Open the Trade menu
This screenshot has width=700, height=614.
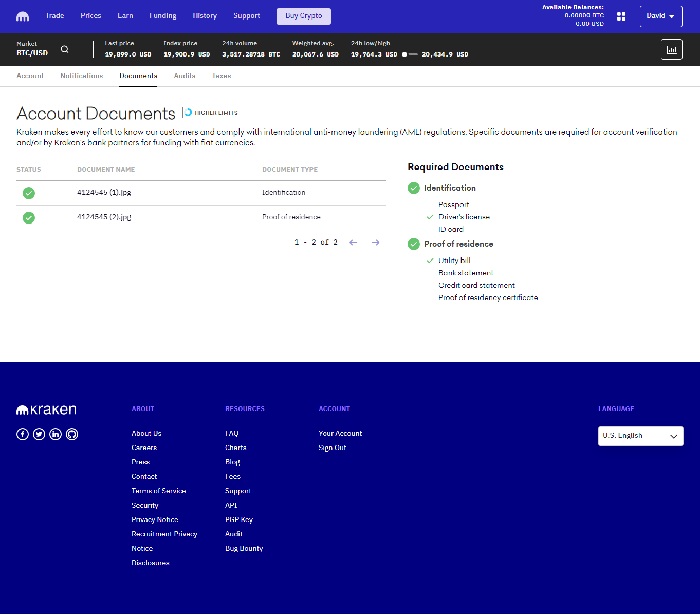click(54, 16)
